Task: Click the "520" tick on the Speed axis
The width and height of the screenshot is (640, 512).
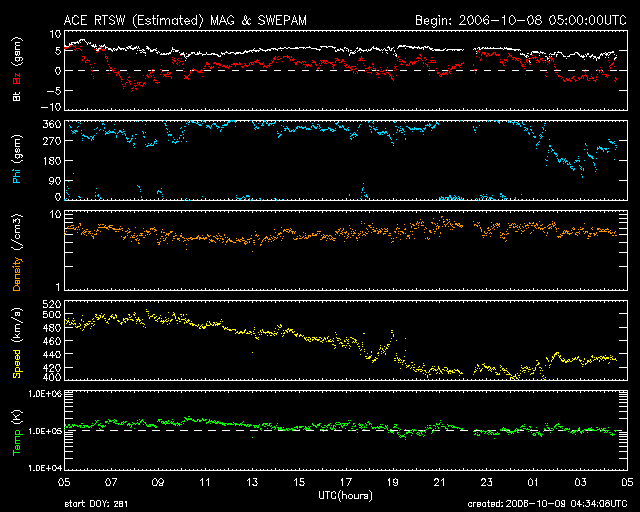Action: pyautogui.click(x=52, y=304)
